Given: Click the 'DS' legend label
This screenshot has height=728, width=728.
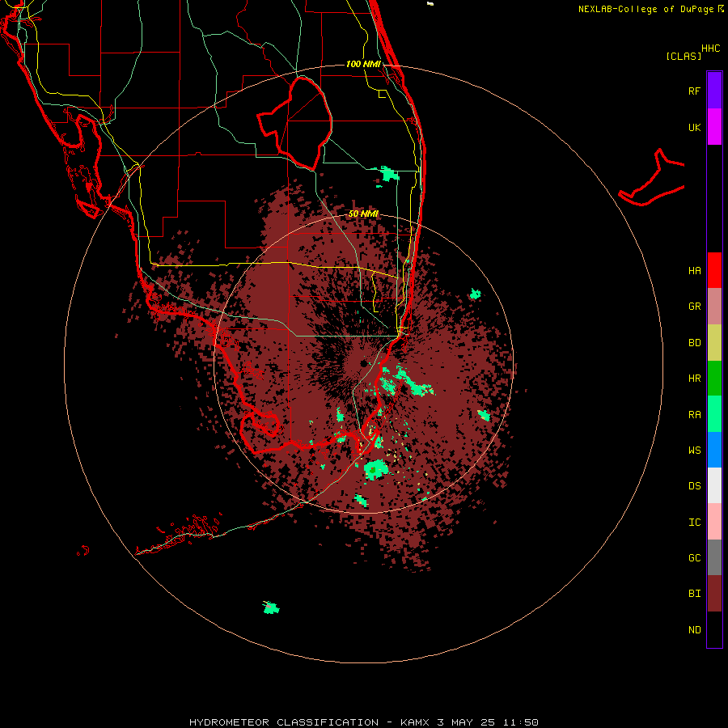Looking at the screenshot, I should tap(694, 486).
